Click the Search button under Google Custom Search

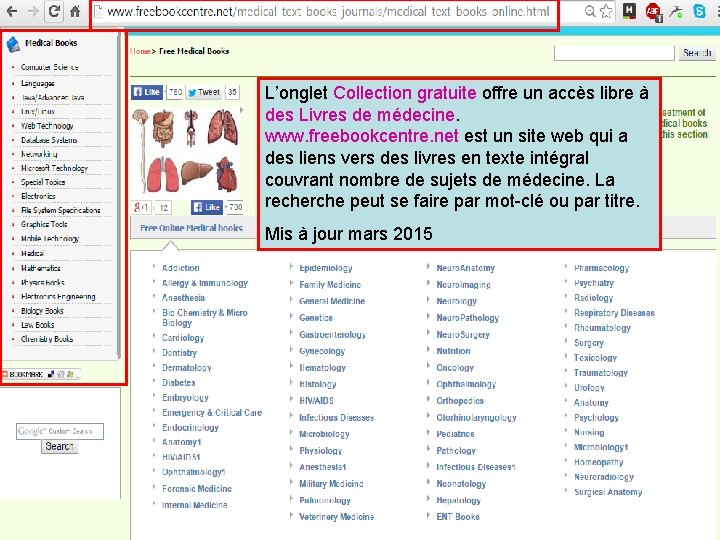tap(59, 446)
